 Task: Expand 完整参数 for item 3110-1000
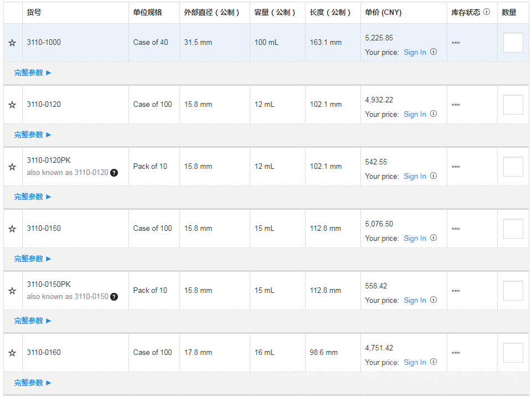pos(33,73)
